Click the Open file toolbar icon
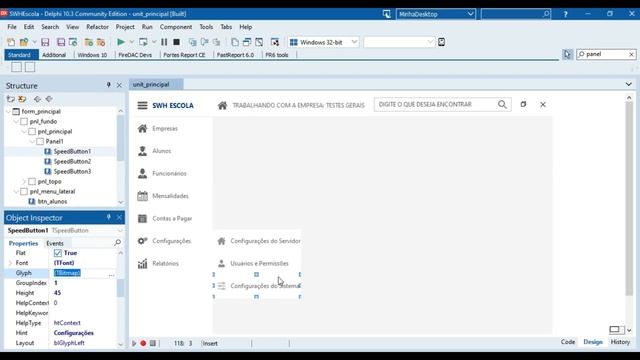 tap(24, 42)
